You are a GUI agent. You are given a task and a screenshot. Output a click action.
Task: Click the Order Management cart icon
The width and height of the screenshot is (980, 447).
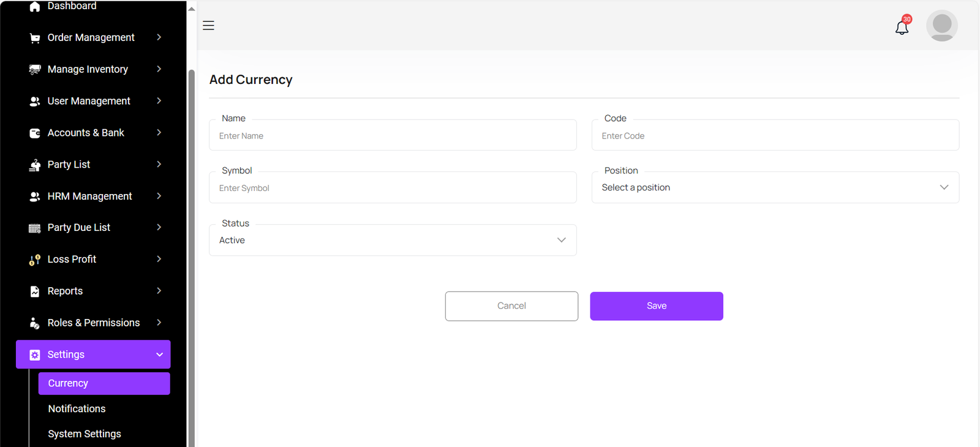[35, 38]
